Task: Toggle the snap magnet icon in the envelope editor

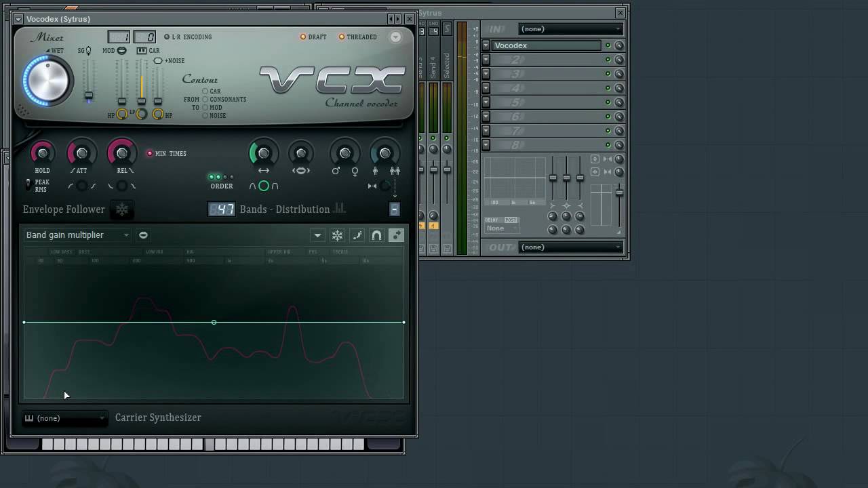Action: coord(377,235)
